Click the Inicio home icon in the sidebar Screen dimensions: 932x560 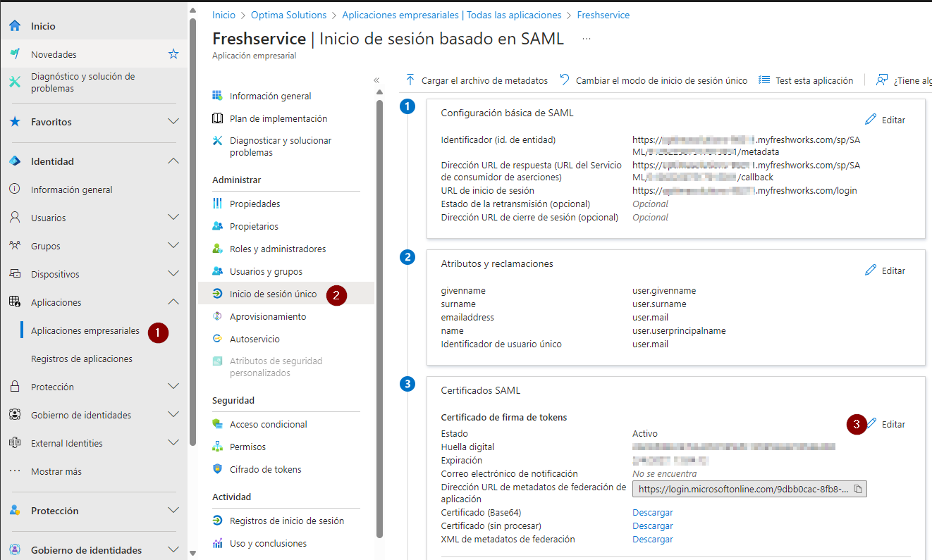point(15,26)
